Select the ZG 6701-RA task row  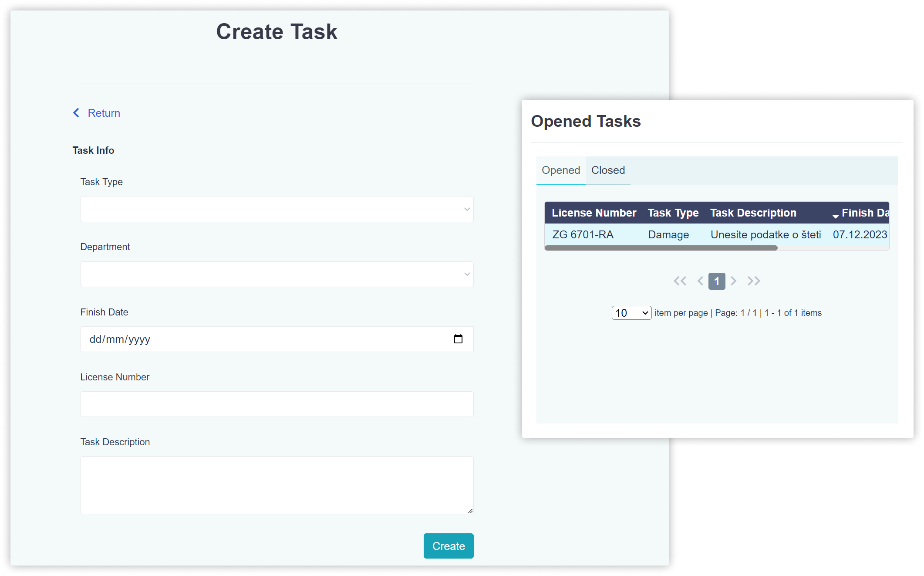tap(583, 235)
